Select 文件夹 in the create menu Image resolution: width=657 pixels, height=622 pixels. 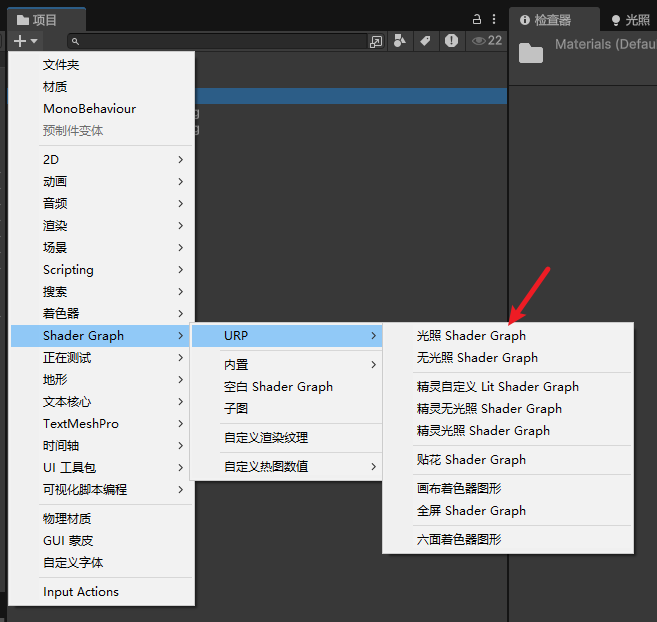click(x=101, y=65)
